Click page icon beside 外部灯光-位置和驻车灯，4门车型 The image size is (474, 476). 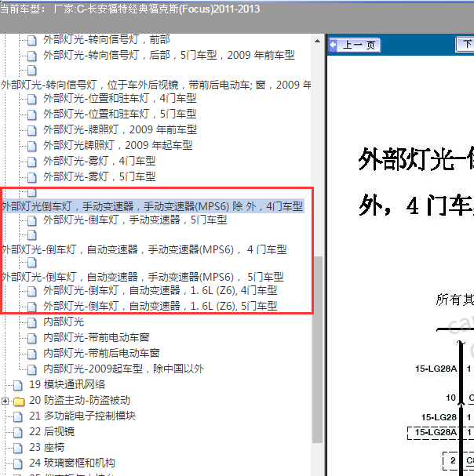coord(32,99)
